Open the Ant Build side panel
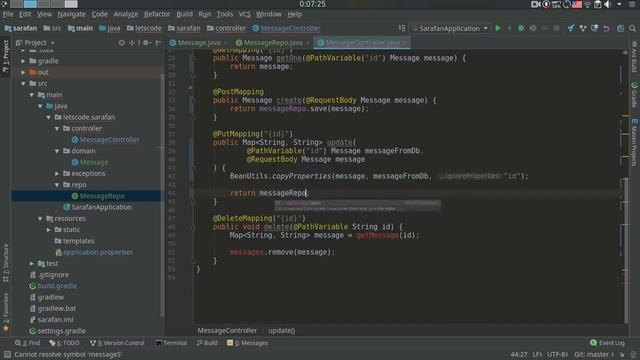This screenshot has width=640, height=360. [x=634, y=56]
